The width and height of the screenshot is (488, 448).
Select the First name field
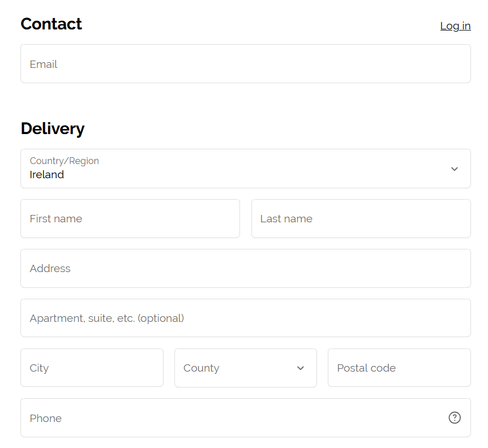(130, 219)
